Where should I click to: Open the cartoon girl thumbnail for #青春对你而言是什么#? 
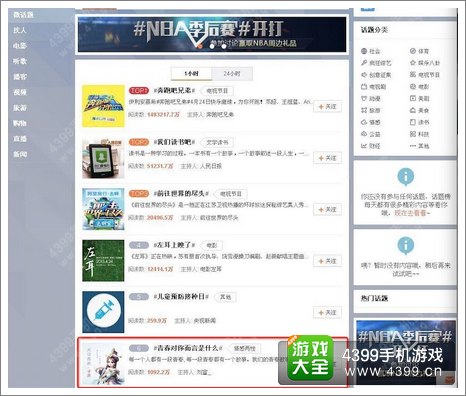tap(103, 364)
